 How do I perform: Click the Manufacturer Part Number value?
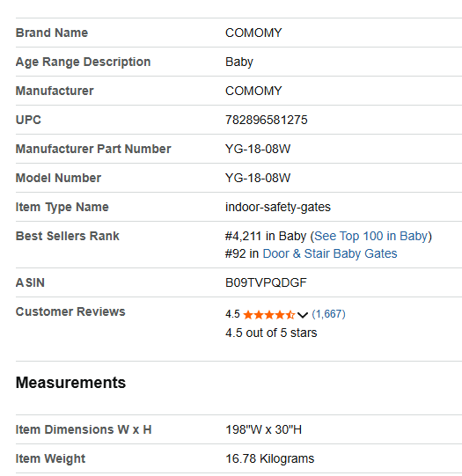click(258, 149)
